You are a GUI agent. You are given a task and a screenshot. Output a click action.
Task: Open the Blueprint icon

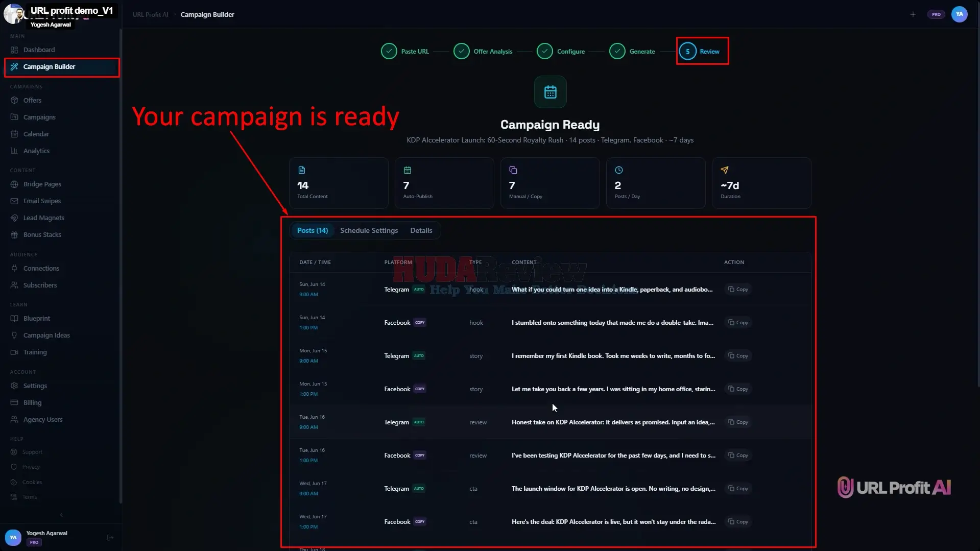(x=14, y=318)
